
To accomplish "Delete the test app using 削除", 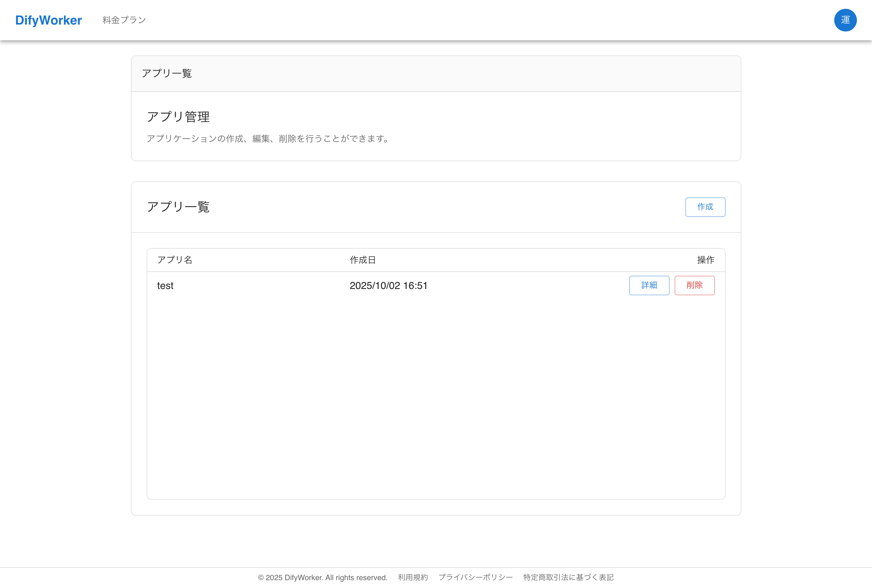I will point(694,286).
